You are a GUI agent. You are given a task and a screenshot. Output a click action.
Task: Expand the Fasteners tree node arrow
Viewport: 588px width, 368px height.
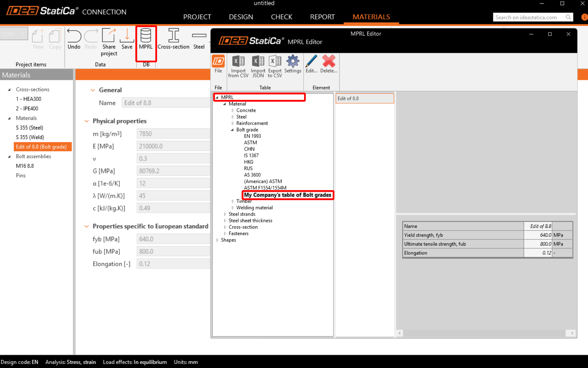point(225,233)
